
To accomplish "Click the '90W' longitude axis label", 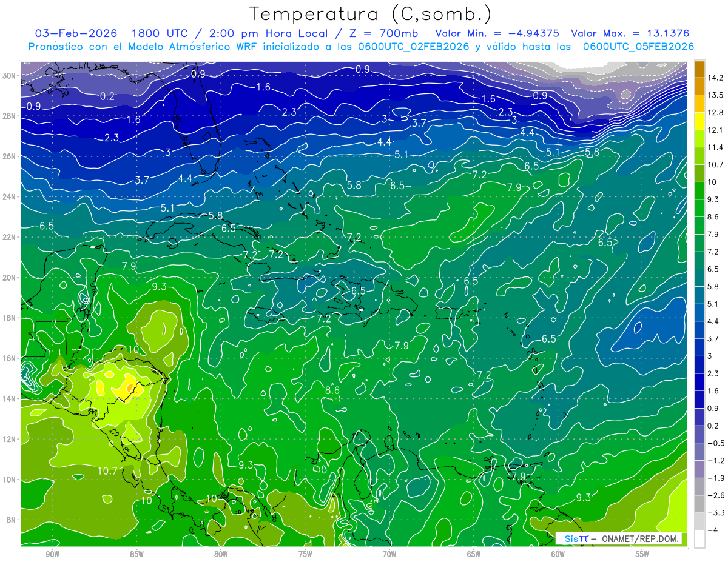I will pyautogui.click(x=52, y=554).
